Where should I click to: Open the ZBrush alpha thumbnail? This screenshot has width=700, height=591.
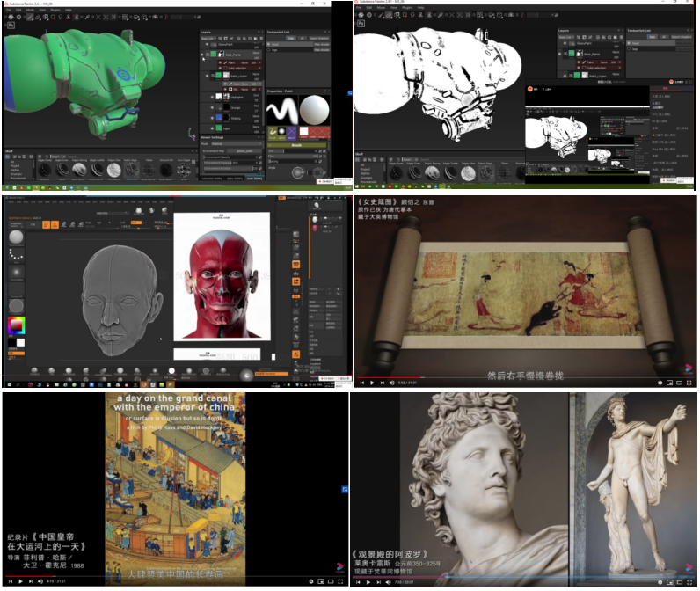(x=16, y=272)
